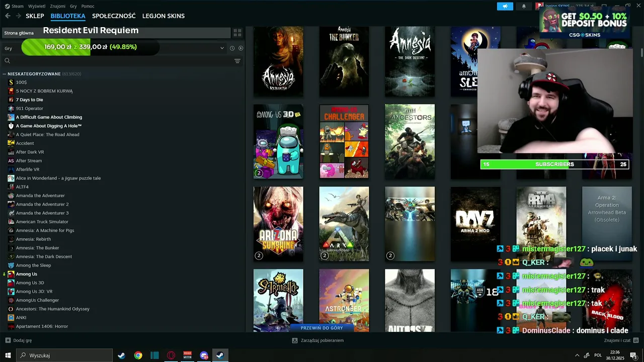Open Amnesia The Dark Descent cover

tap(410, 61)
